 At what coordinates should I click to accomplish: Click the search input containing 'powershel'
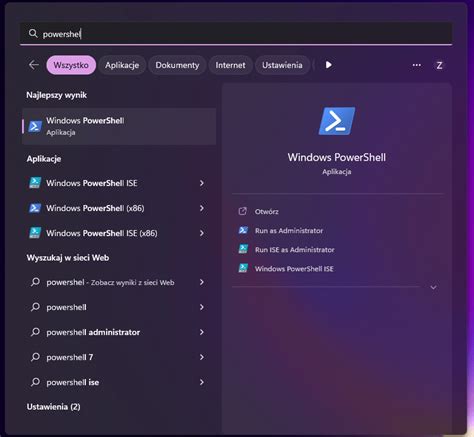click(236, 33)
